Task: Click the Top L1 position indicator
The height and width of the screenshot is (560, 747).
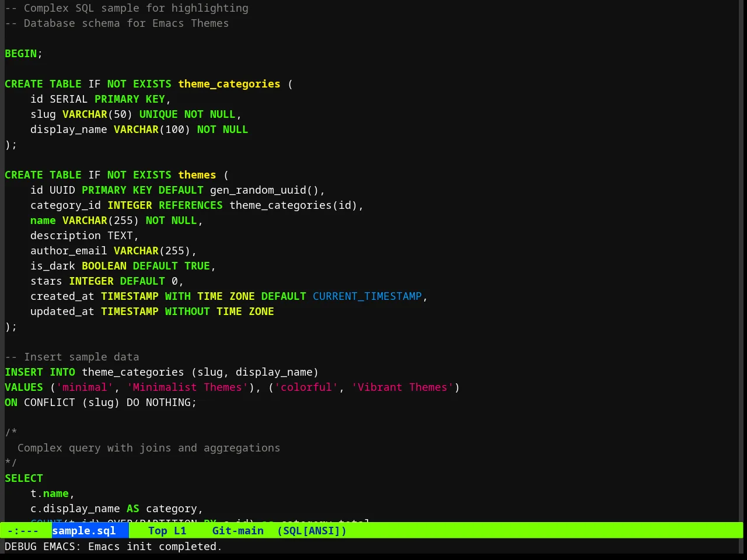Action: [167, 531]
